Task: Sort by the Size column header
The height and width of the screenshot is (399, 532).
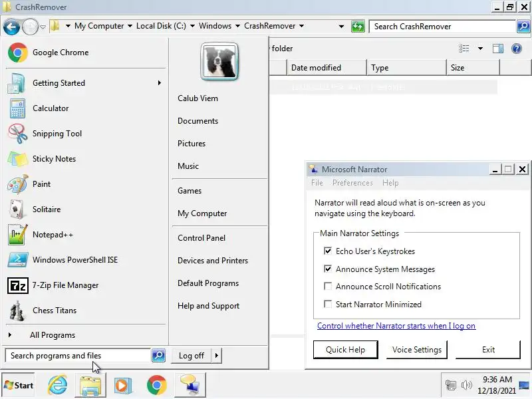Action: 473,68
